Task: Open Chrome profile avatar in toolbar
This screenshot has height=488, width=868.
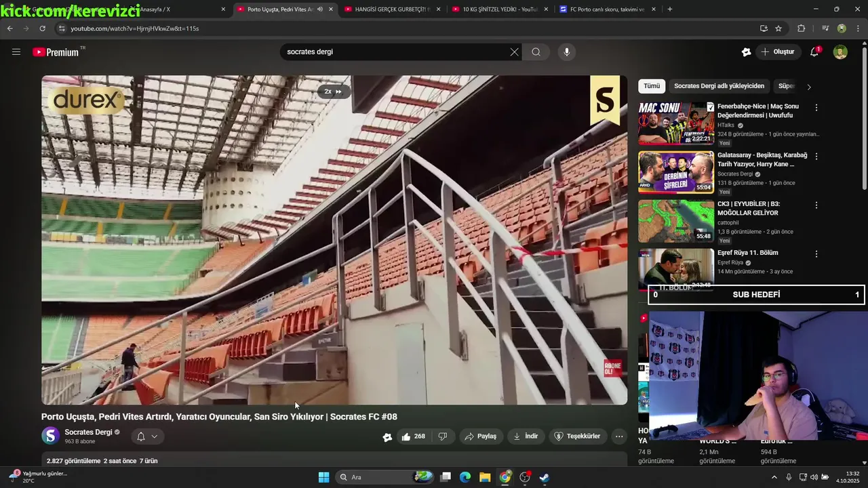Action: (x=842, y=28)
